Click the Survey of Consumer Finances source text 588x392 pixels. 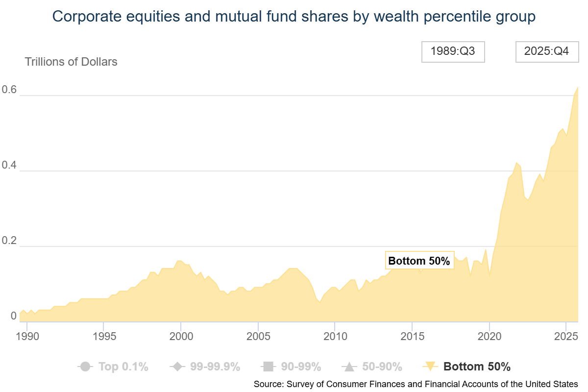416,384
